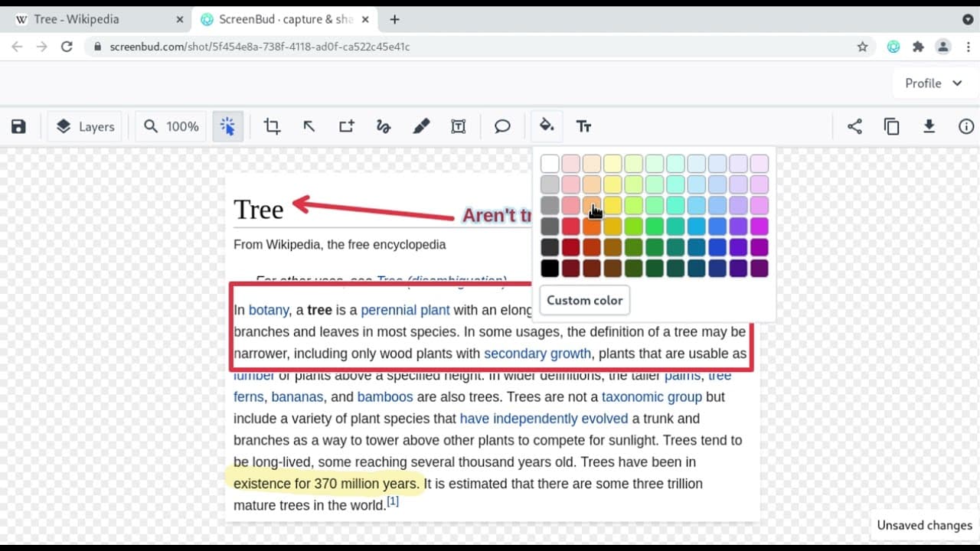The width and height of the screenshot is (980, 551).
Task: View site info padlock icon
Action: click(x=97, y=47)
